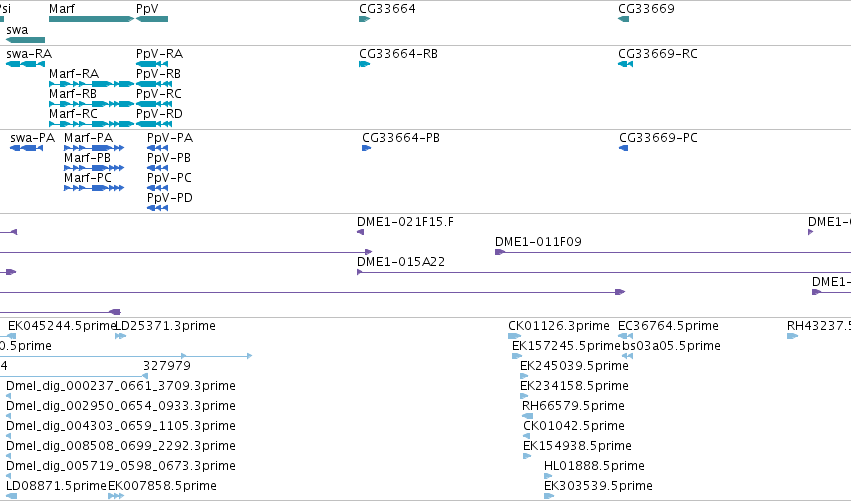Click the PpV-RB transcript glyph
Image resolution: width=851 pixels, height=501 pixels.
(154, 84)
